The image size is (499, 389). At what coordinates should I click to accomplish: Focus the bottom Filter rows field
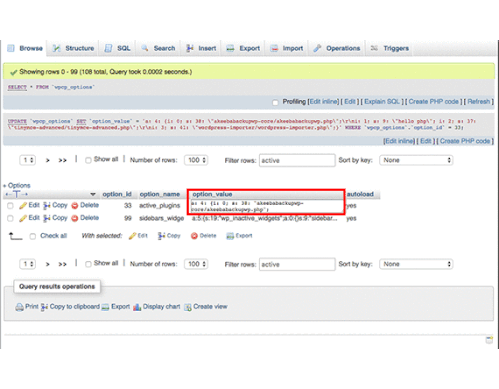click(x=297, y=264)
